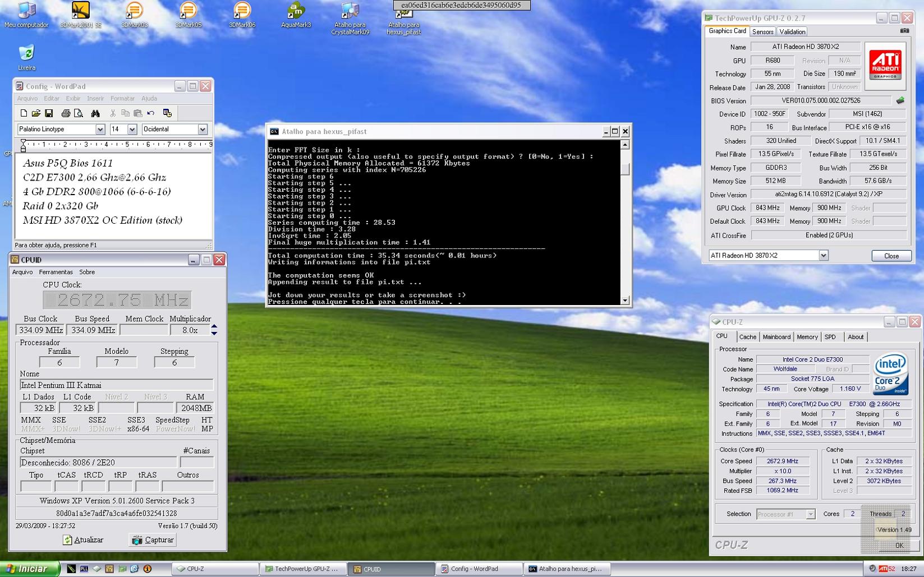Click the console scrollbar down arrow

tap(625, 301)
